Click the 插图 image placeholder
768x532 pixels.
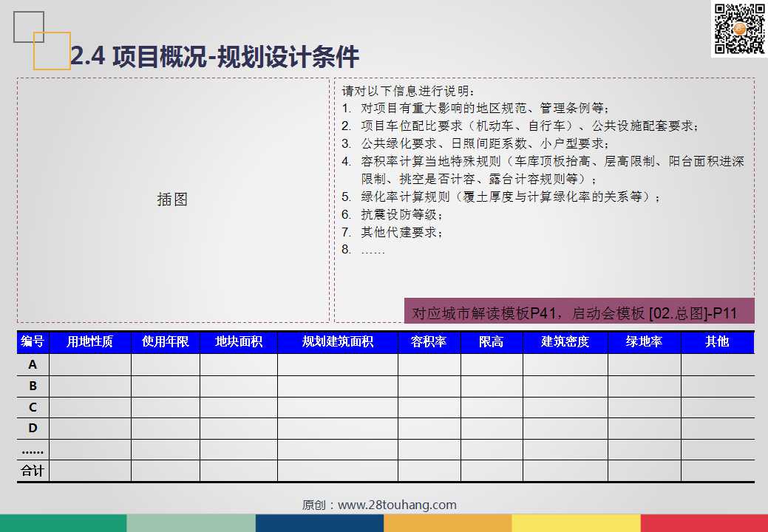click(173, 200)
